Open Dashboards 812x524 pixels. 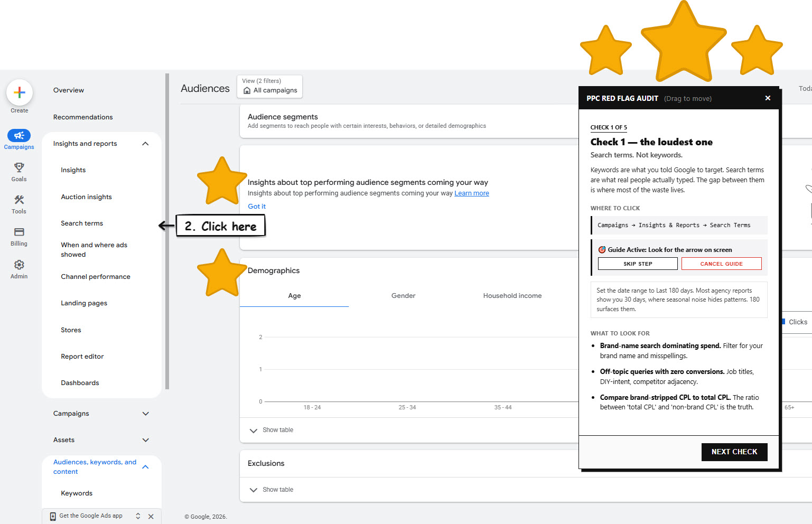click(80, 383)
